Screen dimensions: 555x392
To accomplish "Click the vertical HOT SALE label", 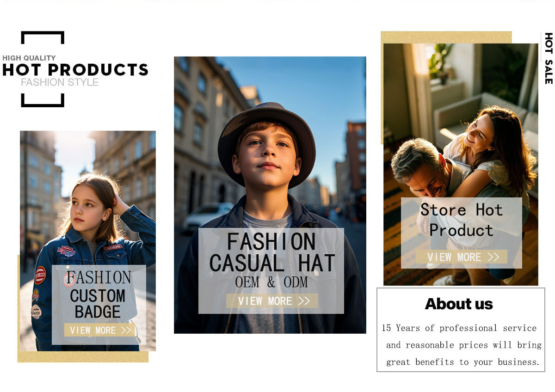I will (549, 58).
